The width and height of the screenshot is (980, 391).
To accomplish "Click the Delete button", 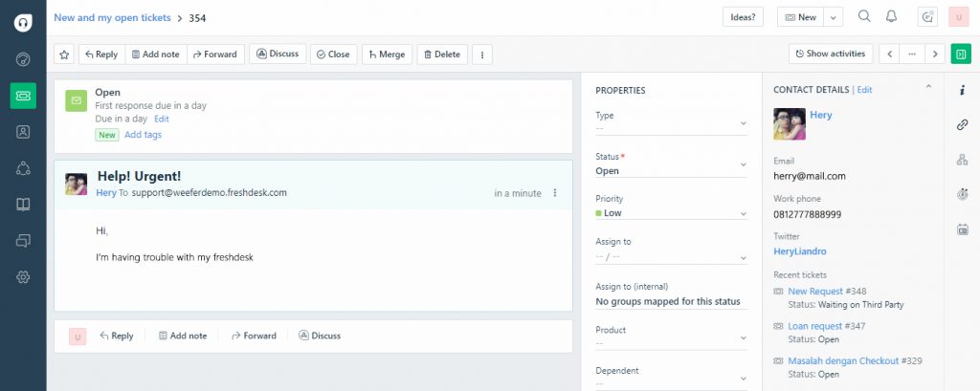I will click(x=442, y=54).
